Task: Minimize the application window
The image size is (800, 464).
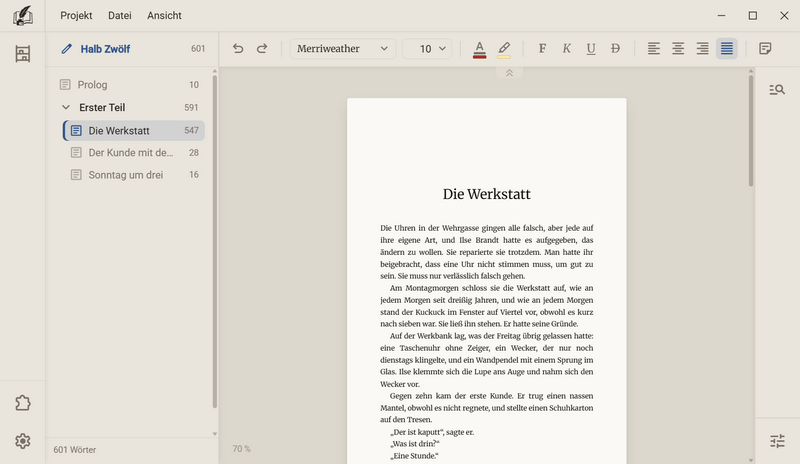Action: 721,16
